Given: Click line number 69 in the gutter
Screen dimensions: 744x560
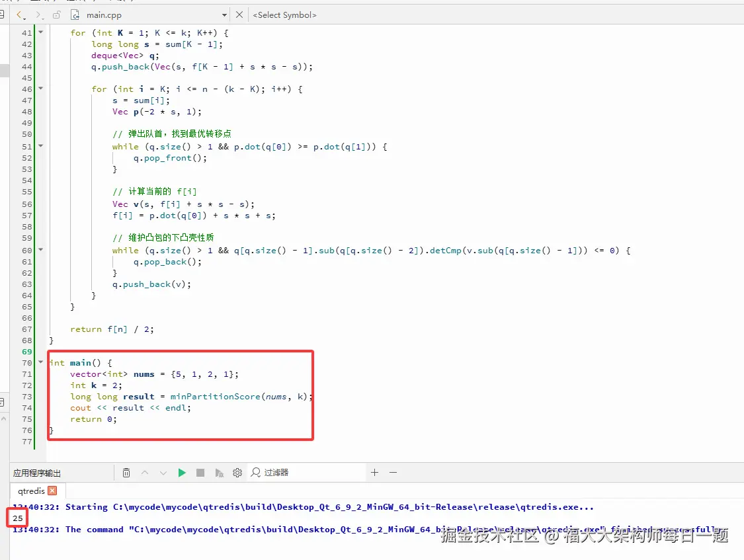Looking at the screenshot, I should click(x=26, y=352).
